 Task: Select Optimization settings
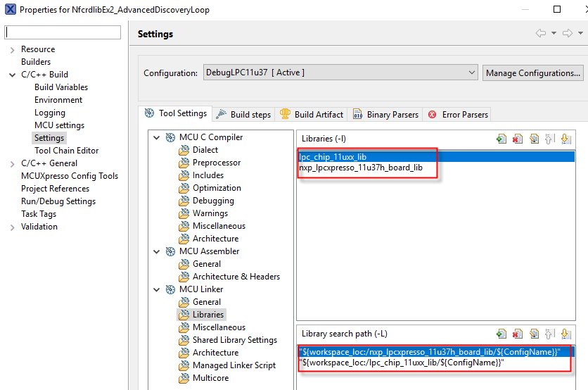(217, 188)
